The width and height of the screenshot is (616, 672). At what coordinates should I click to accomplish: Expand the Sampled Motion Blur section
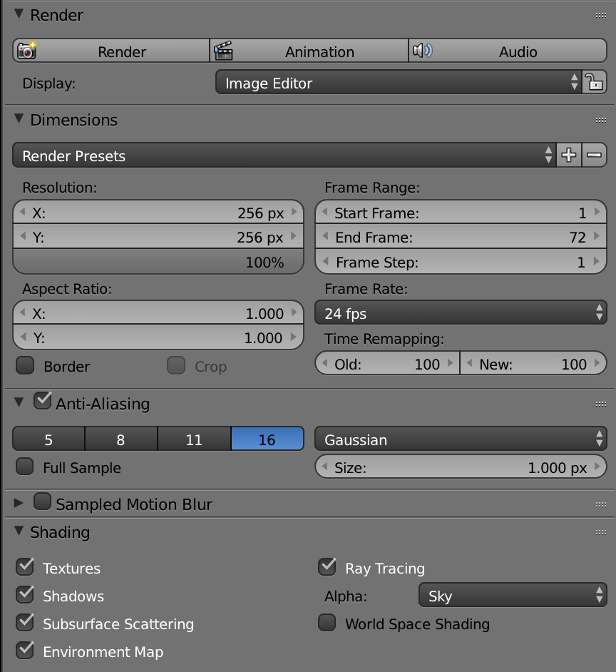[17, 502]
